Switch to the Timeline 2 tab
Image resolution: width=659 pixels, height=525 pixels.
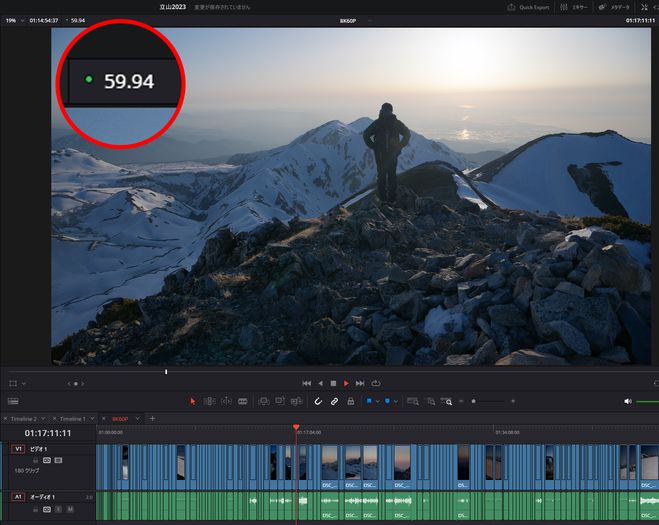click(23, 419)
